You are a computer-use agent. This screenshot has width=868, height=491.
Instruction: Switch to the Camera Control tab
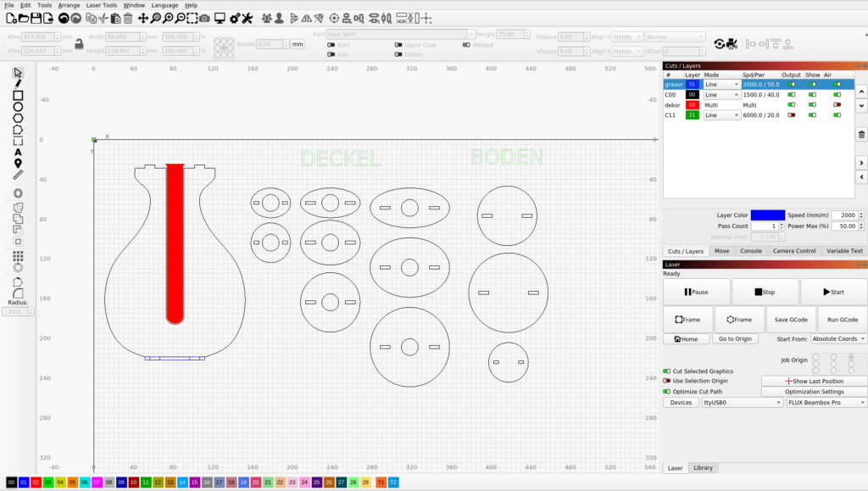794,251
